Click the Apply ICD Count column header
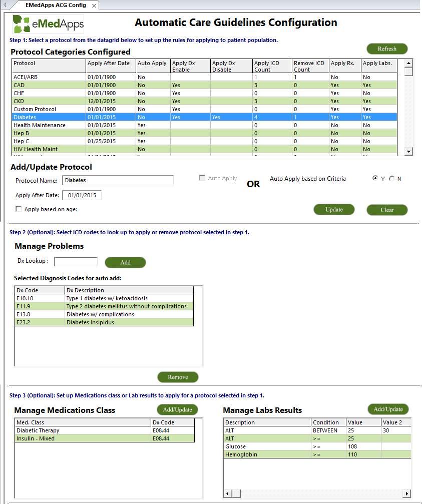 (272, 66)
